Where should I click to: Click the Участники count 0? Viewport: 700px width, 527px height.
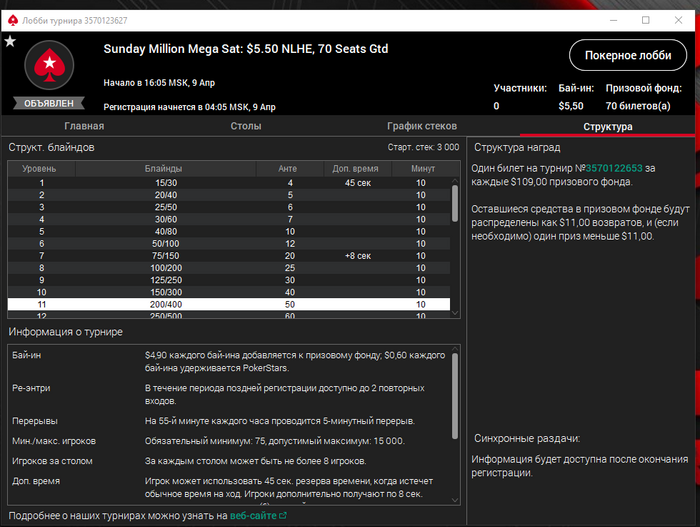tap(496, 106)
